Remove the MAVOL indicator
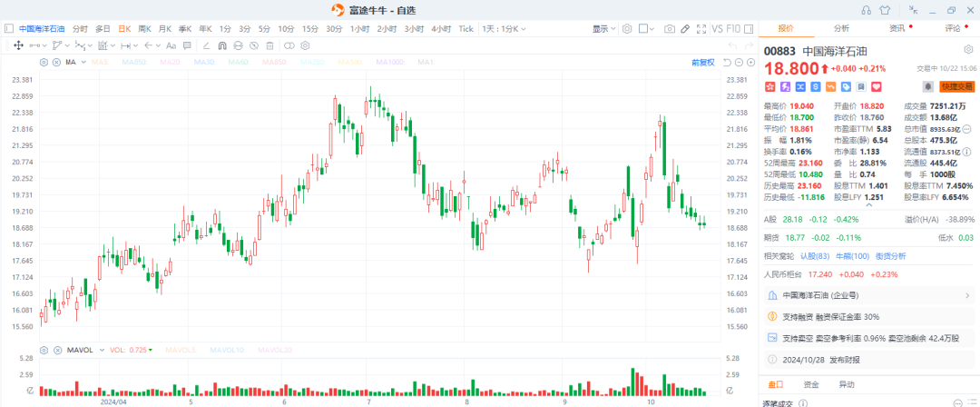Viewport: 980px width, 407px height. click(57, 350)
